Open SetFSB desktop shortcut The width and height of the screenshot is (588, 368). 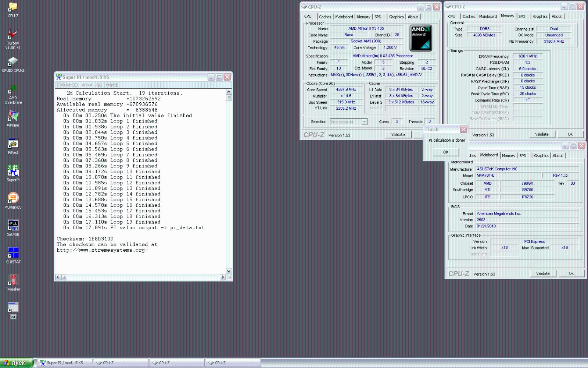13,228
